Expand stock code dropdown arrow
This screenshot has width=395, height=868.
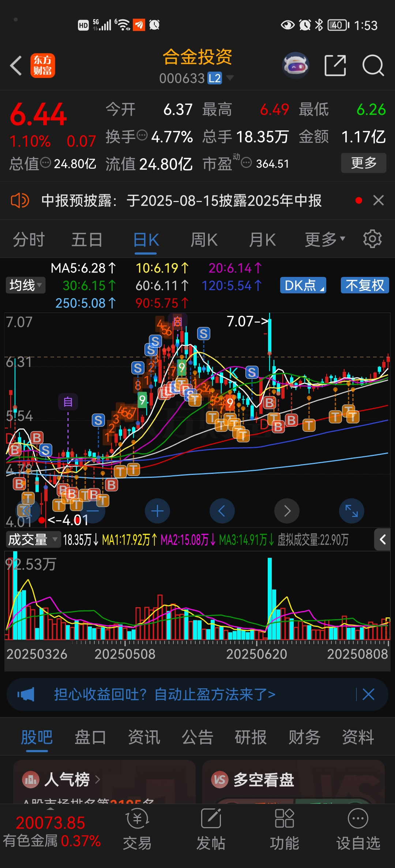(230, 77)
